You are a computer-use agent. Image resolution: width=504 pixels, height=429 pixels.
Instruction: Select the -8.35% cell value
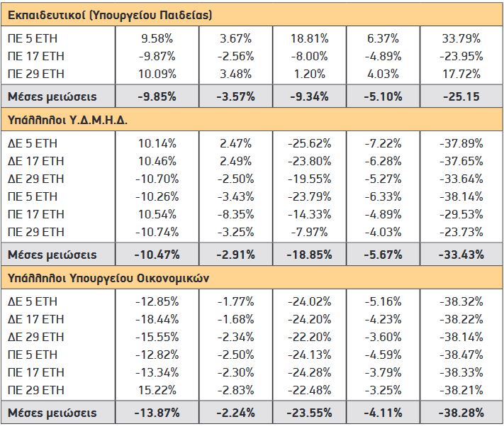(x=235, y=214)
